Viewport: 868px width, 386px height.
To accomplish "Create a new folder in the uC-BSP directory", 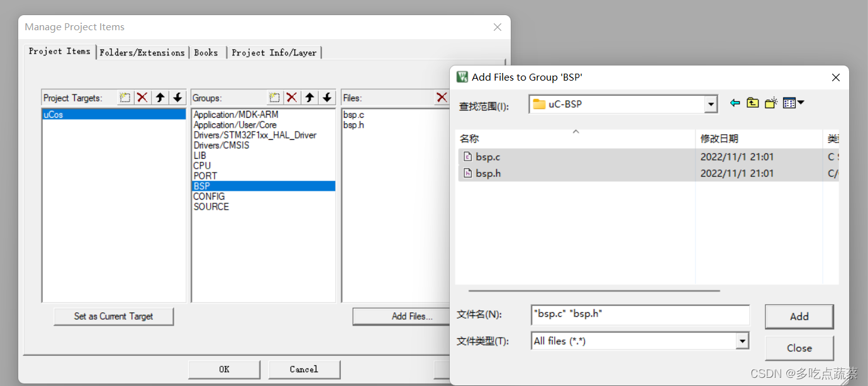I will (x=771, y=103).
